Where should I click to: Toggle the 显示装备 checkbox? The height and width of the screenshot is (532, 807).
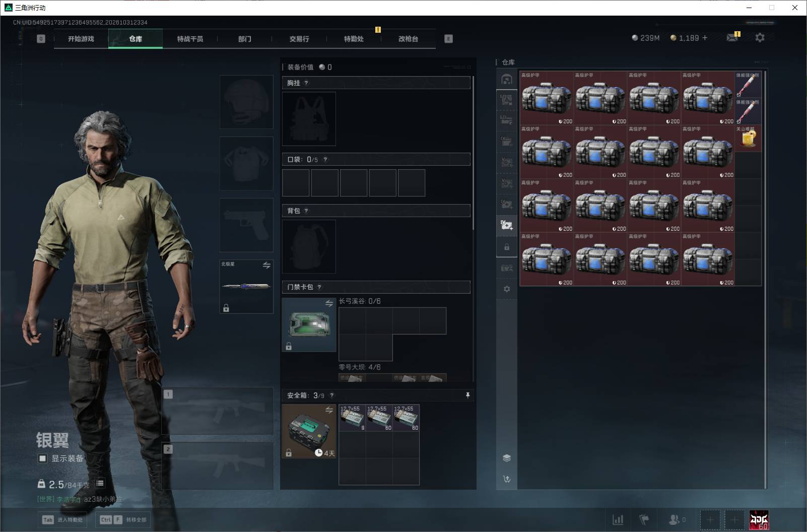coord(43,458)
